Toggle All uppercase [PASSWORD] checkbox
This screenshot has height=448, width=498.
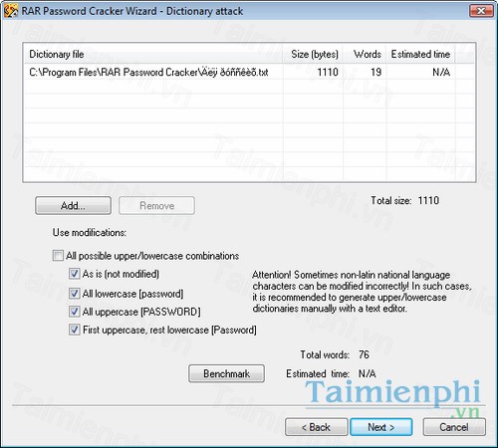click(75, 312)
